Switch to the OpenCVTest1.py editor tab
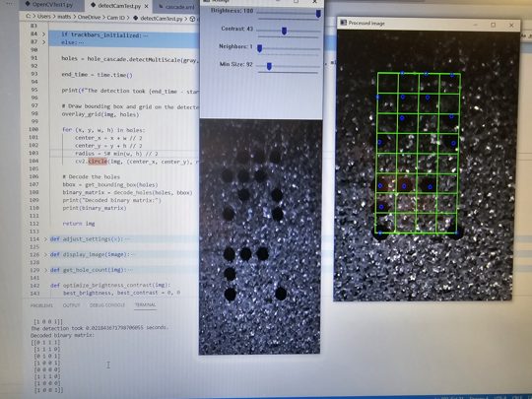 pos(52,5)
